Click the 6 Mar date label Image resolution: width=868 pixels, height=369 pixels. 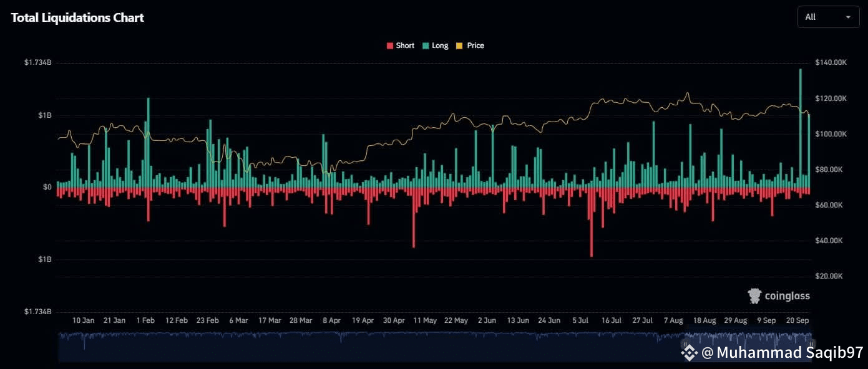pyautogui.click(x=238, y=320)
